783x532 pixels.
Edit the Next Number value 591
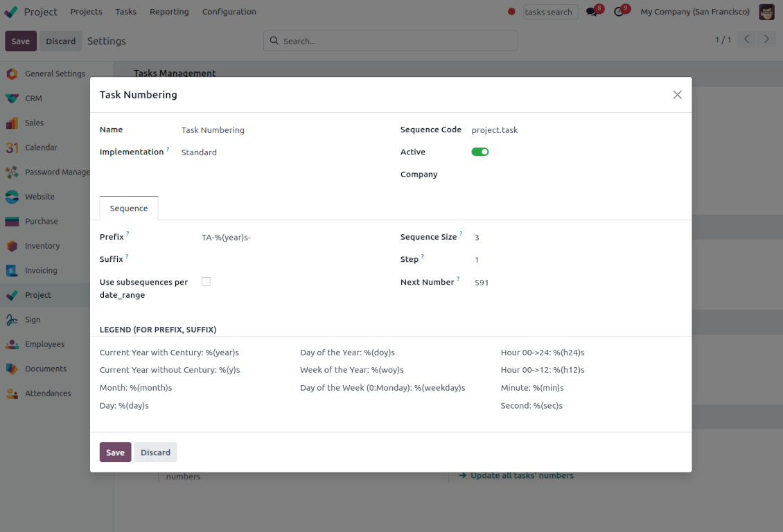[x=578, y=283]
